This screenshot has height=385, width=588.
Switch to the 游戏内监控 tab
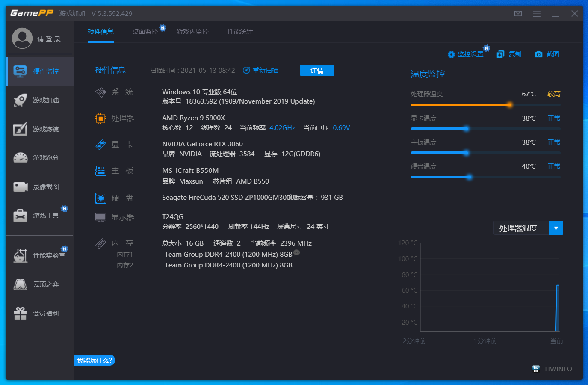192,31
